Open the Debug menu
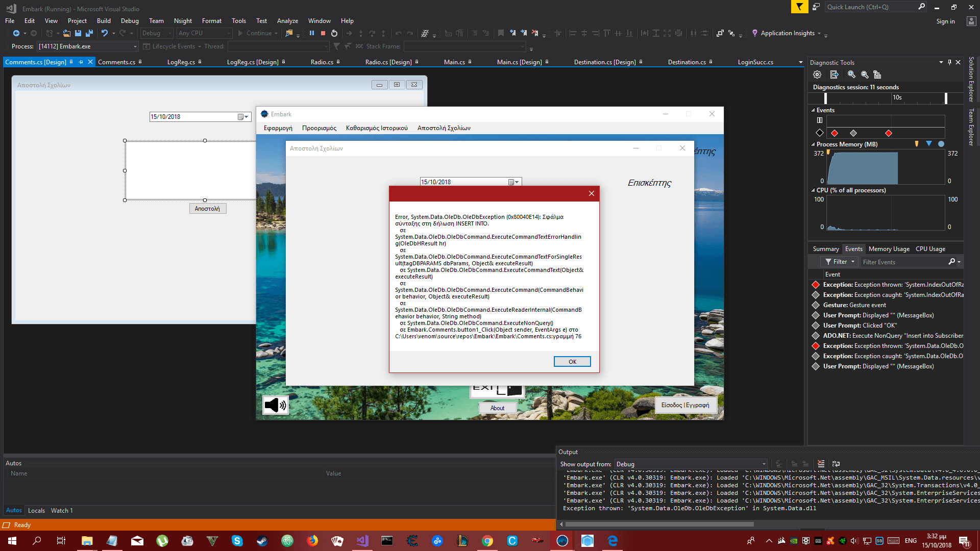The height and width of the screenshot is (551, 980). 130,21
